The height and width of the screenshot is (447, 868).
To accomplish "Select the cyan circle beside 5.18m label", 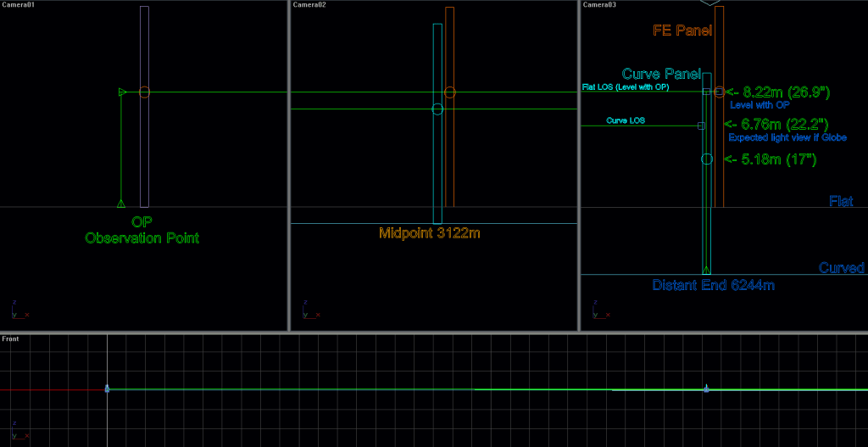I will [707, 159].
